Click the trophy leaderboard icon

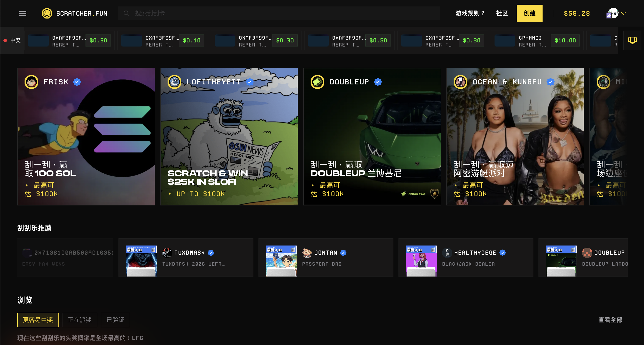pos(632,40)
